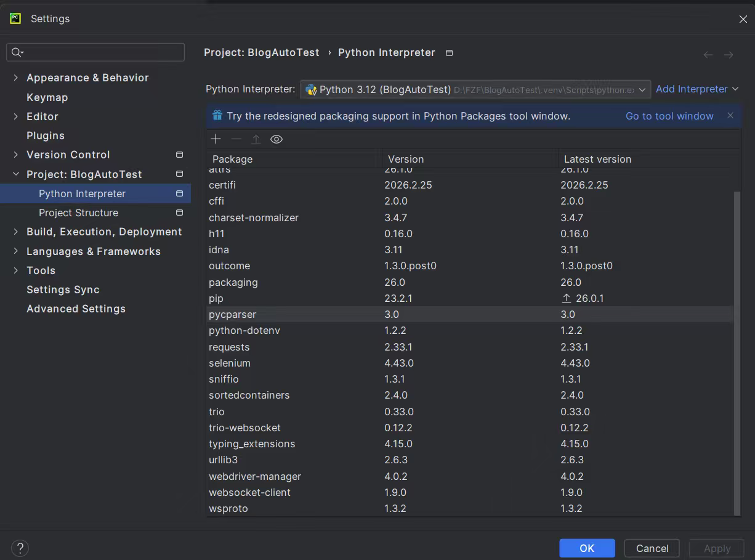Expand the Tools section
The width and height of the screenshot is (755, 560).
16,270
